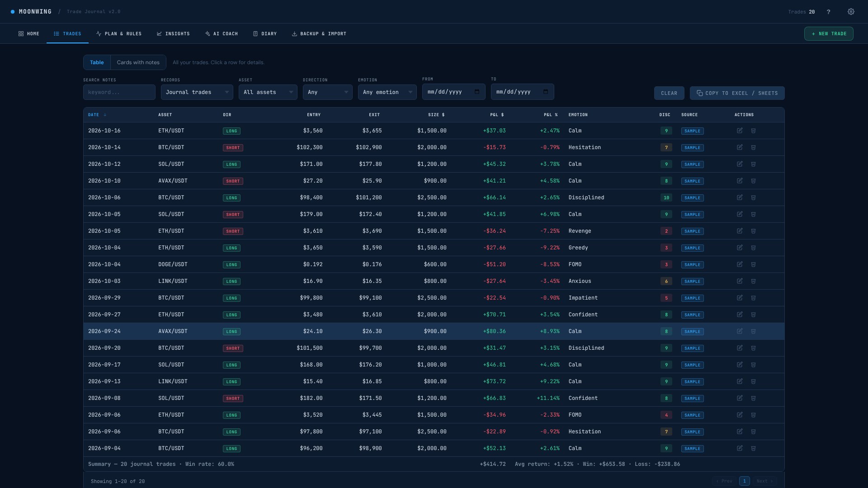The height and width of the screenshot is (488, 868).
Task: Open the All assets filter dropdown
Action: pos(268,92)
